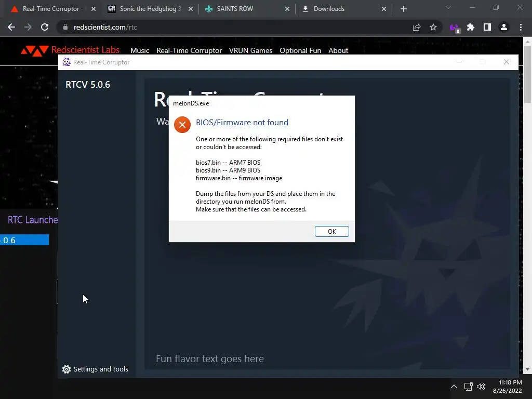Open the Music menu link

(x=140, y=50)
